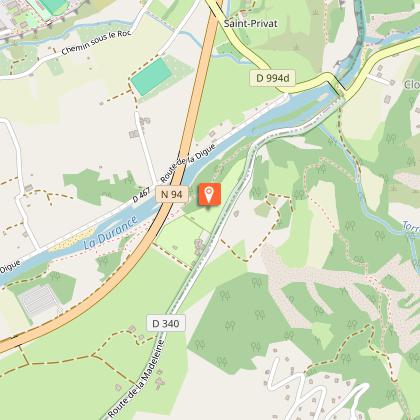Click the D 994d road shield
This screenshot has height=420, width=420.
(x=273, y=78)
